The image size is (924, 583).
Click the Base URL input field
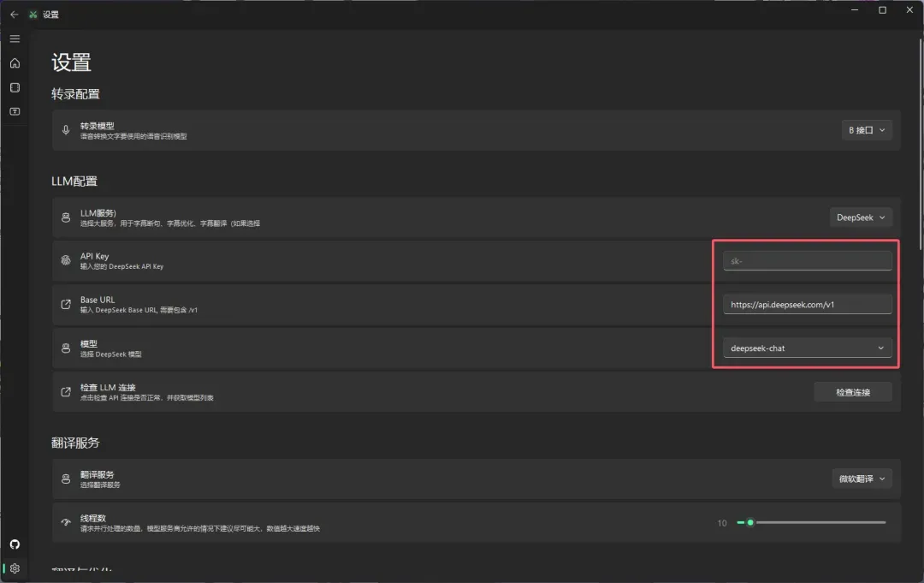807,304
